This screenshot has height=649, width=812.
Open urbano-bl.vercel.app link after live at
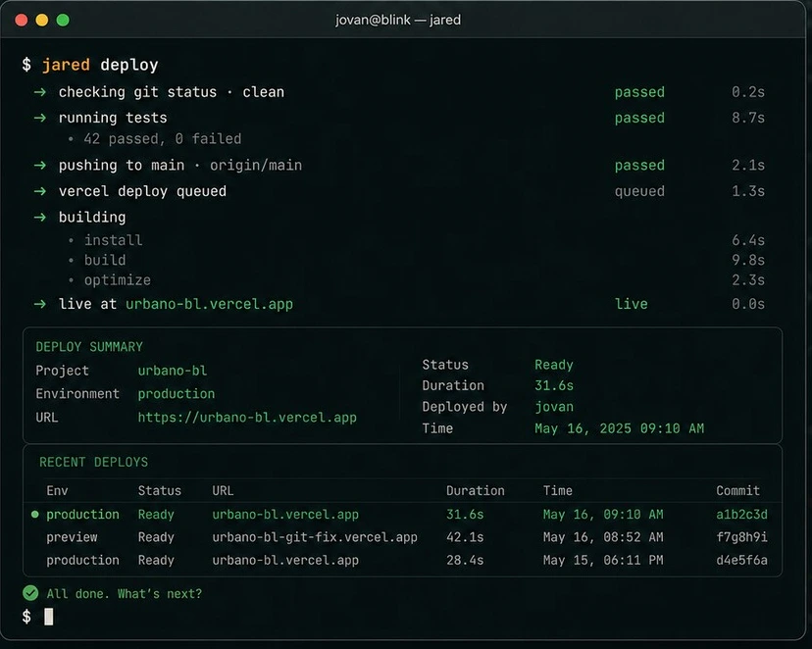(209, 304)
